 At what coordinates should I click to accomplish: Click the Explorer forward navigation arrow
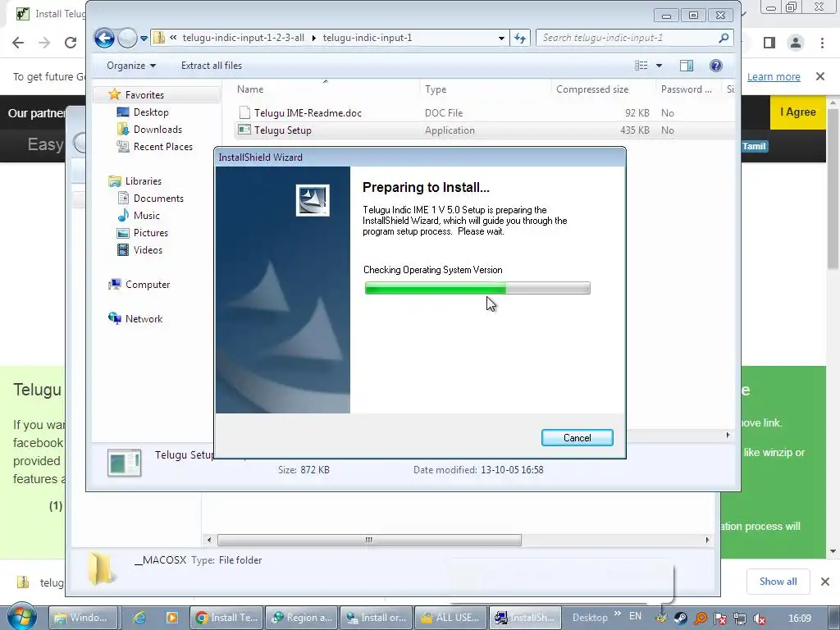[127, 38]
